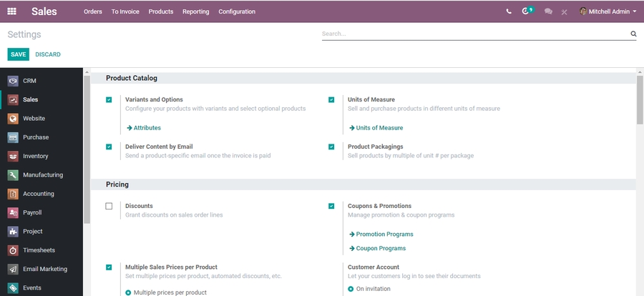Image resolution: width=644 pixels, height=296 pixels.
Task: Uncheck Variants and Options
Action: pos(109,99)
